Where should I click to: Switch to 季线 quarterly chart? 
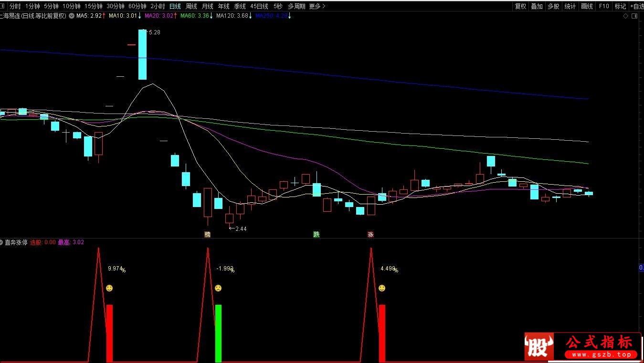tap(240, 6)
